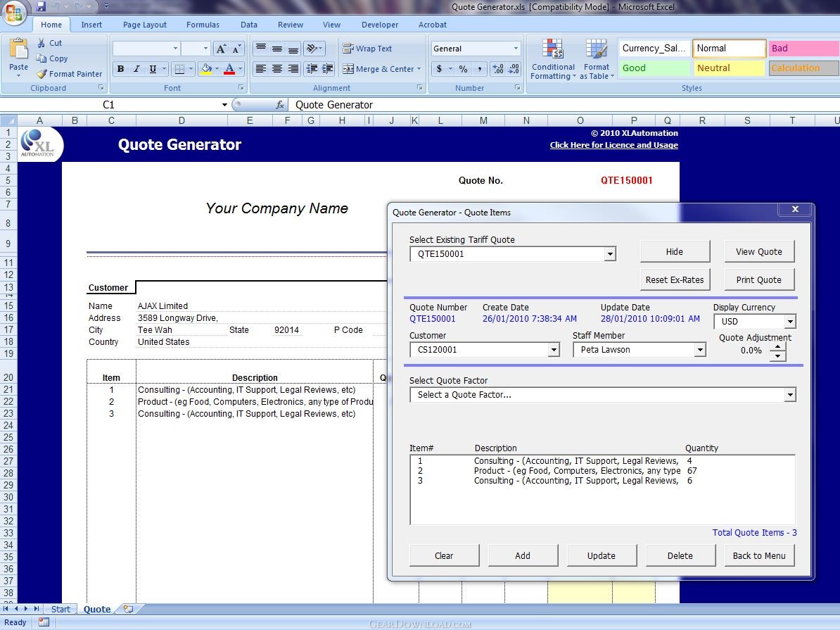Apply cell borders icon
The height and width of the screenshot is (630, 840).
click(180, 68)
